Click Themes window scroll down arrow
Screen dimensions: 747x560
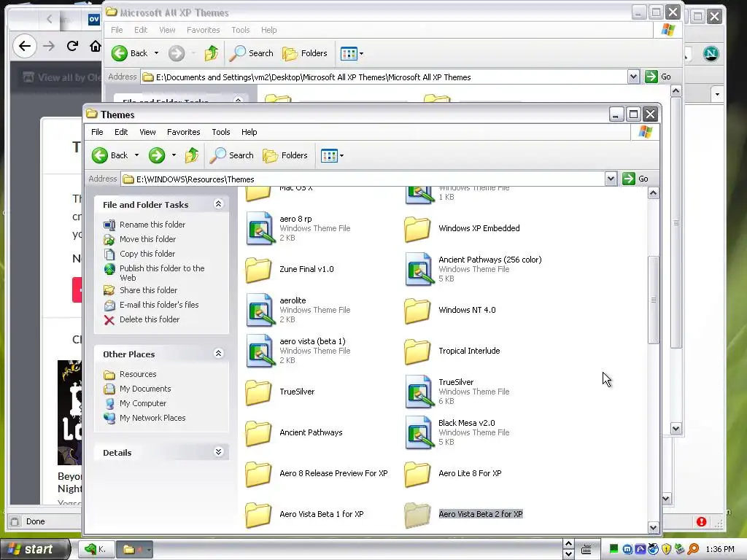click(x=653, y=528)
